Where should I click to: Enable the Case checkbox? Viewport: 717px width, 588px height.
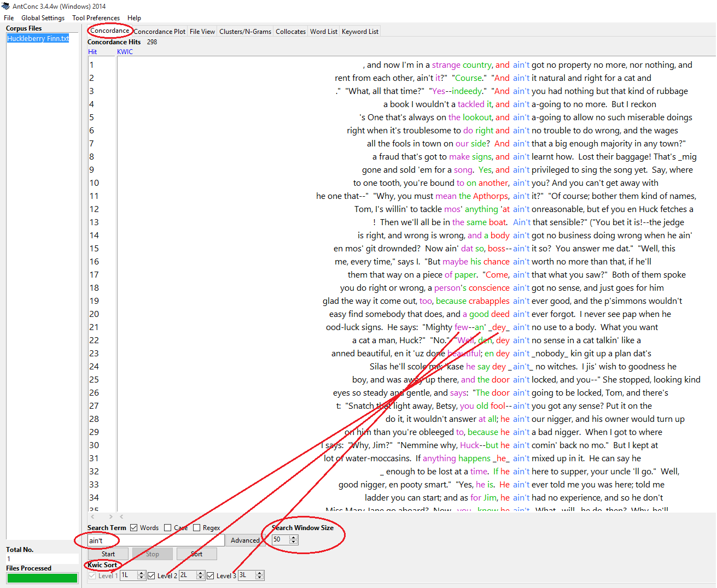click(x=168, y=528)
